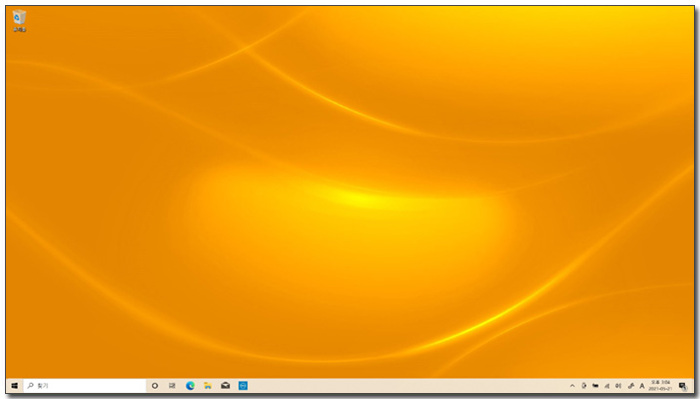Click the taskbar search input box
The image size is (700, 399).
84,386
